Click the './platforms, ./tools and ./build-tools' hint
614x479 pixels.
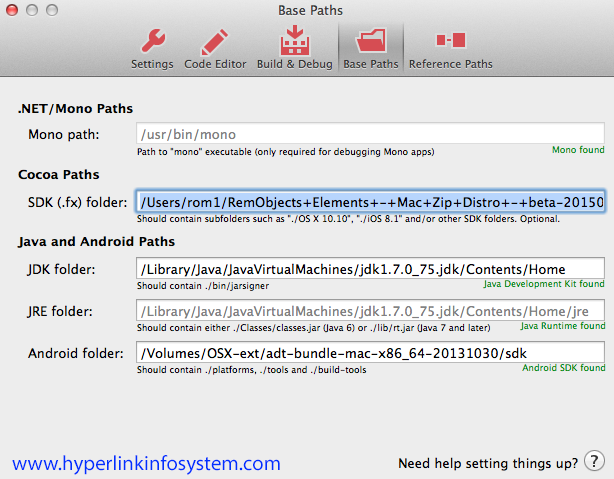coord(251,370)
